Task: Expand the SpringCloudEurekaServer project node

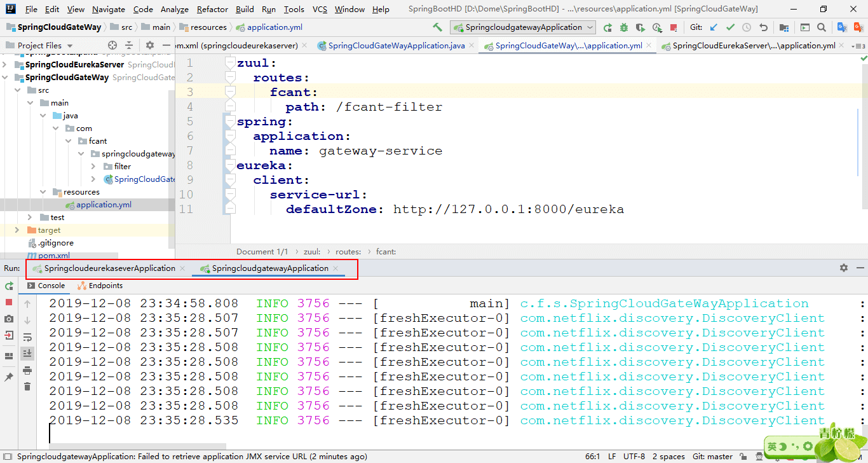Action: click(x=5, y=65)
